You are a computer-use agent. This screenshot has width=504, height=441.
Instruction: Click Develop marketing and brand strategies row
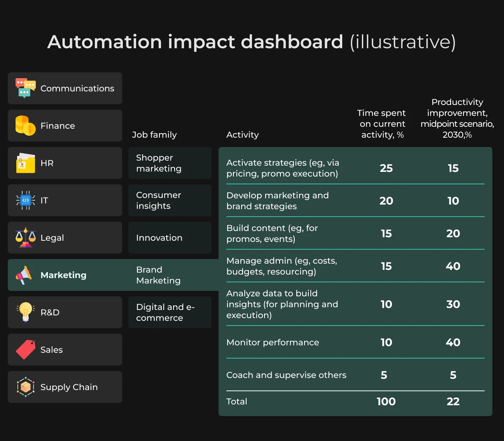[x=355, y=201]
